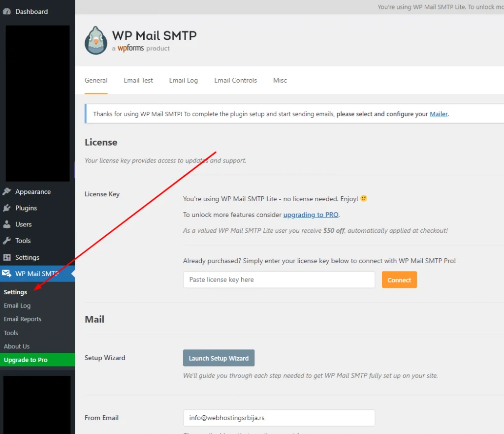Open the About Us submenu item
This screenshot has height=434, width=504.
(x=17, y=346)
